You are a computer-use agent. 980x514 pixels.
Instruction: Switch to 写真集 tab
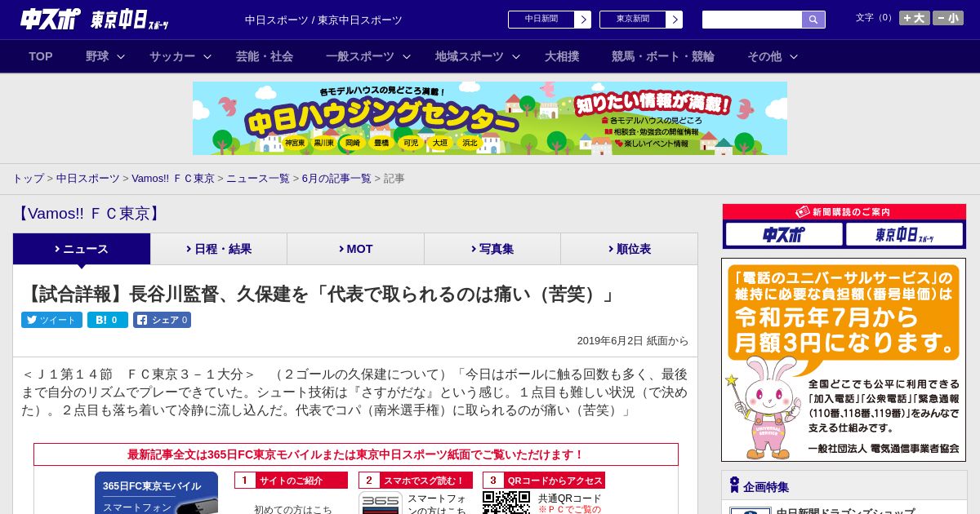coord(492,249)
